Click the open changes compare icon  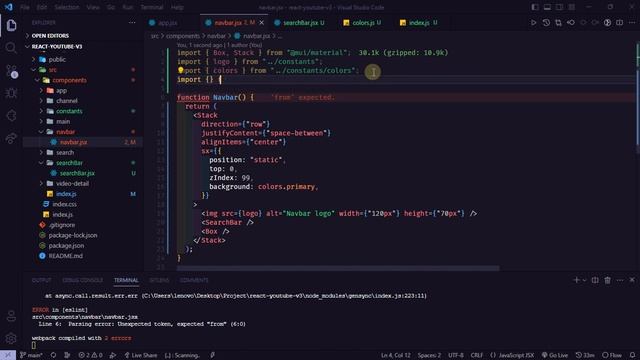click(x=558, y=23)
